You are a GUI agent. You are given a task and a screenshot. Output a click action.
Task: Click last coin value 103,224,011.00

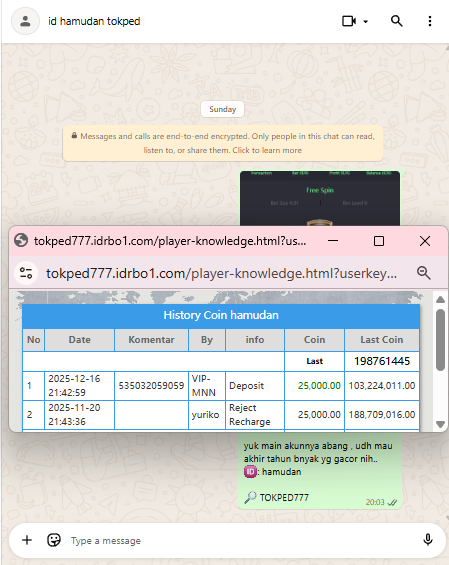tap(382, 386)
